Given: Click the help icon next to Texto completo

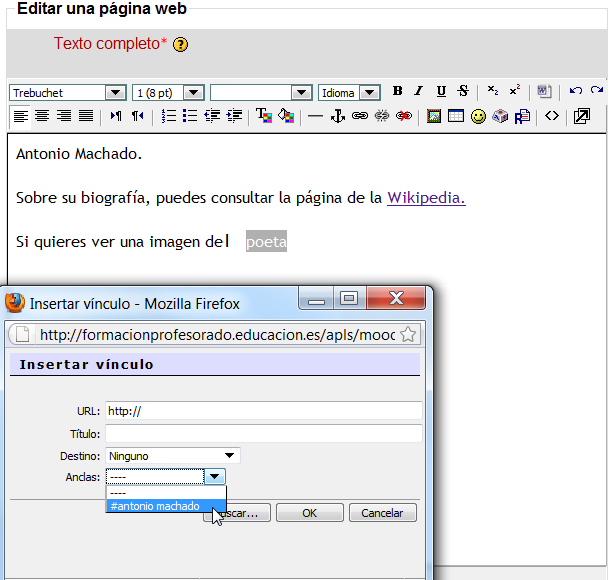Looking at the screenshot, I should 180,45.
